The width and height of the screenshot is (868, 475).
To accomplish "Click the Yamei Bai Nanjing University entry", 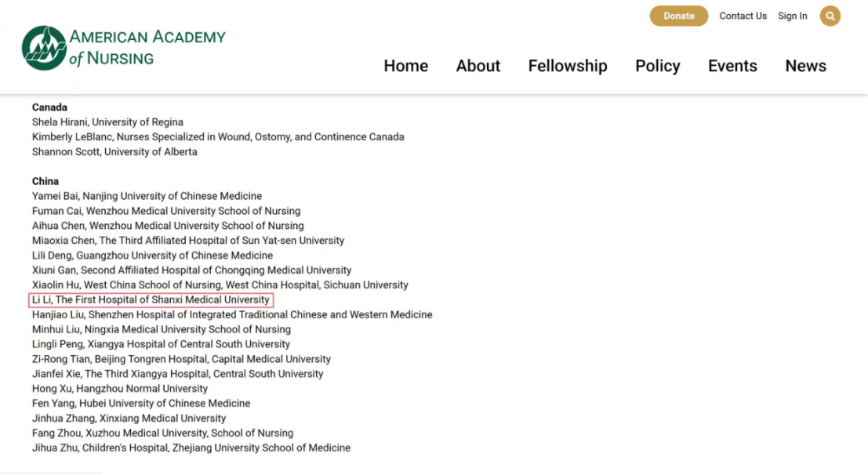I will [147, 196].
